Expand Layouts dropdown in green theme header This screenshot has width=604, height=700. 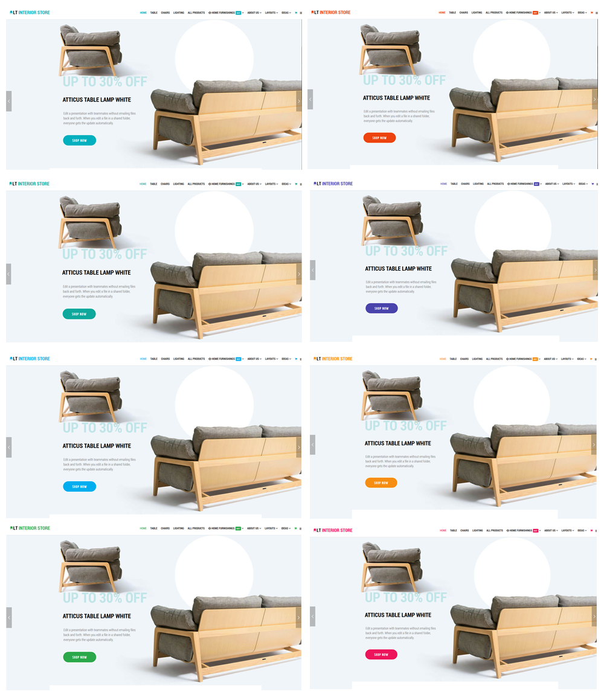tap(271, 528)
